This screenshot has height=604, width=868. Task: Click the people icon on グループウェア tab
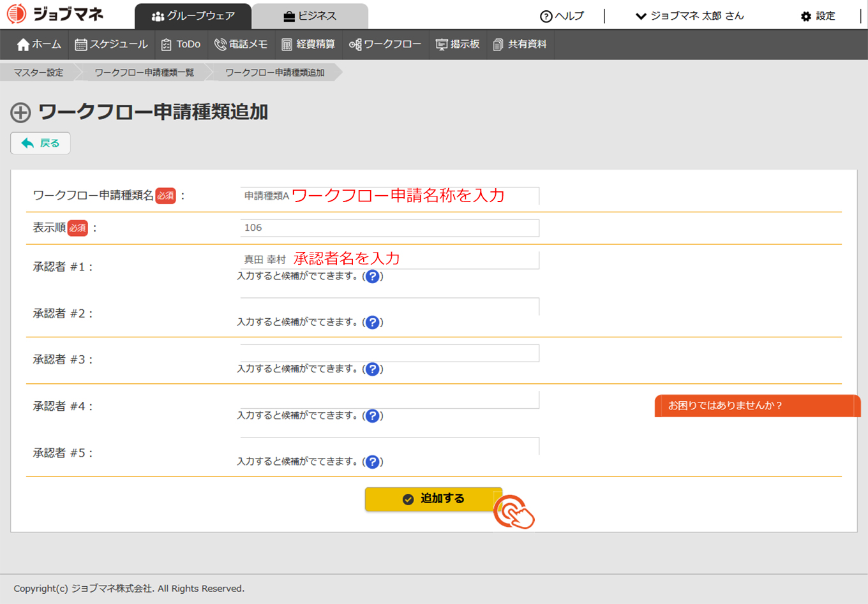coord(158,17)
